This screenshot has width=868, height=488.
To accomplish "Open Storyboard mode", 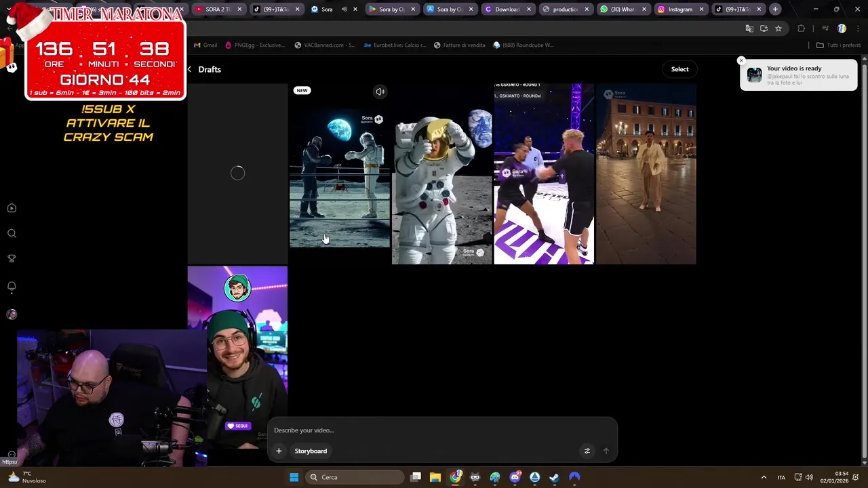I will tap(311, 451).
